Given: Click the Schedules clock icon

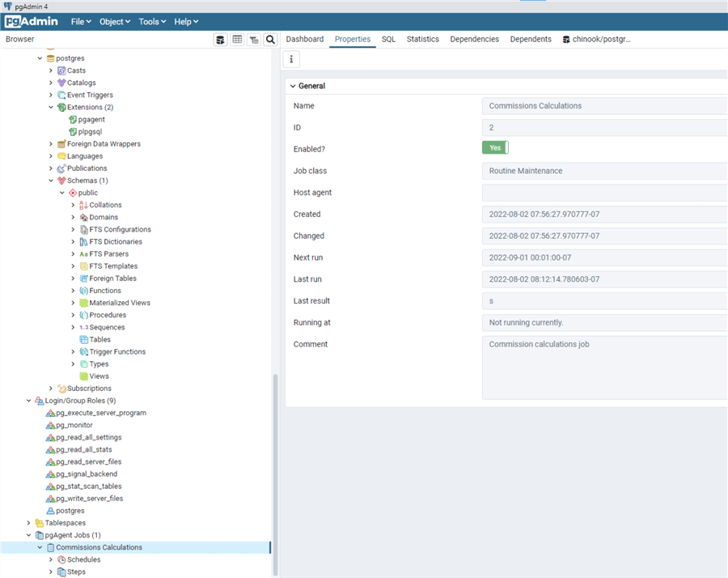Looking at the screenshot, I should coord(61,559).
